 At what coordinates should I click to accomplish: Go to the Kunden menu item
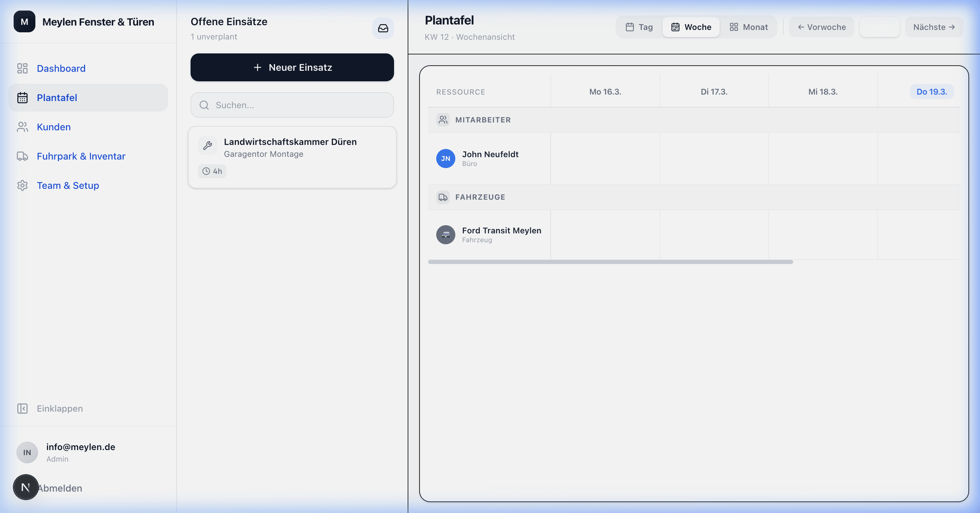54,127
